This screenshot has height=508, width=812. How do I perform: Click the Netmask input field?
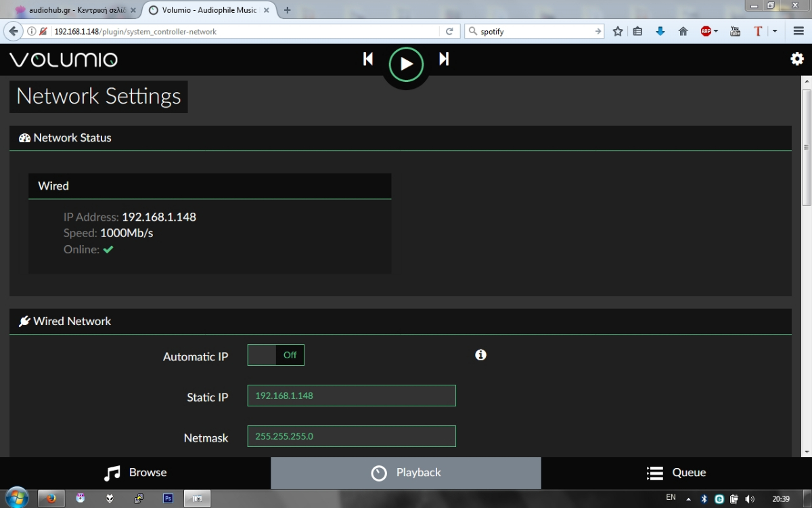tap(351, 436)
